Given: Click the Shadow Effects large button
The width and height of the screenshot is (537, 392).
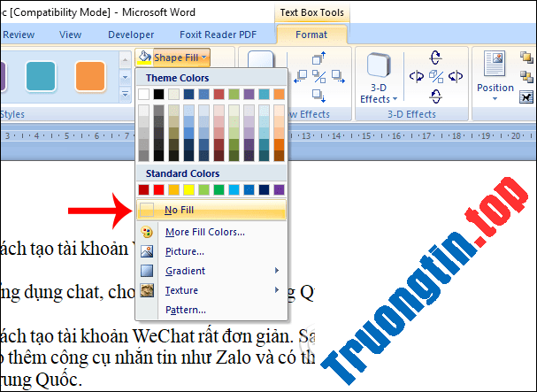Looking at the screenshot, I should point(260,59).
